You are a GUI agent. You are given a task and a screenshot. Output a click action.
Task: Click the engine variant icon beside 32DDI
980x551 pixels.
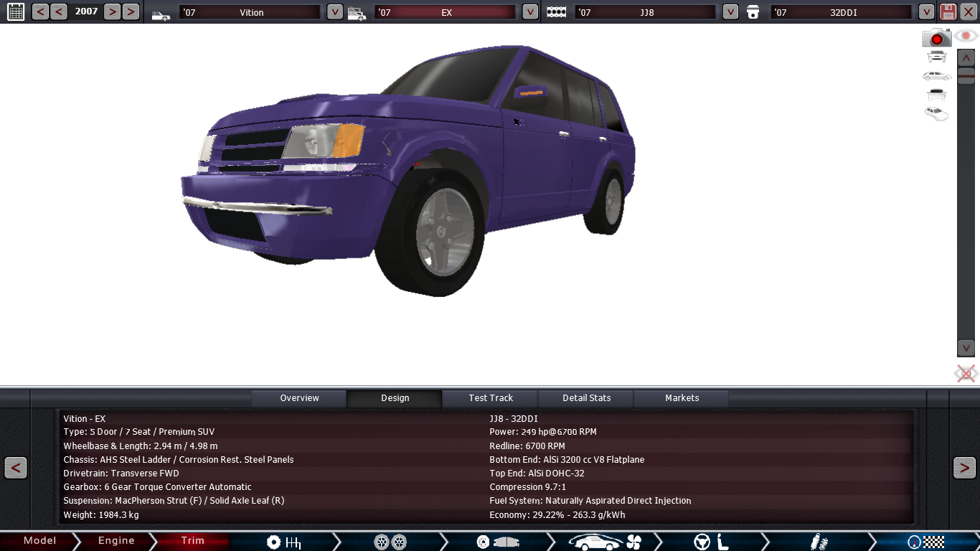pos(753,12)
